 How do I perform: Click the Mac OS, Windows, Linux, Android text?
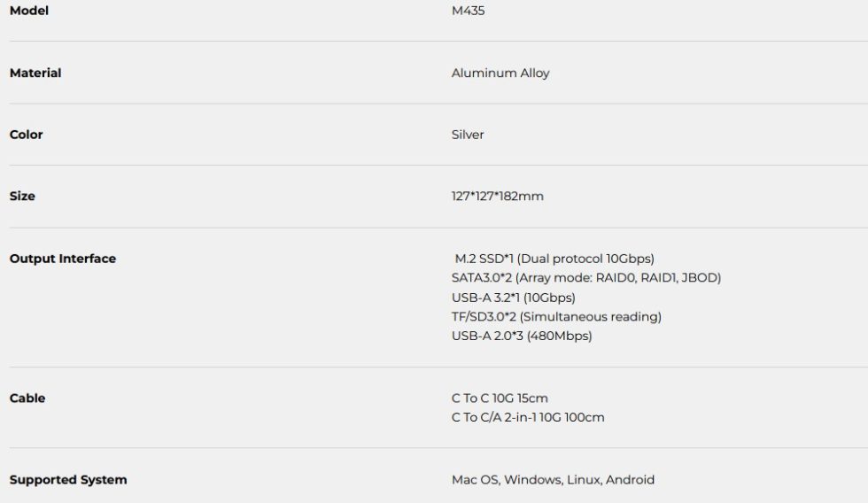553,480
